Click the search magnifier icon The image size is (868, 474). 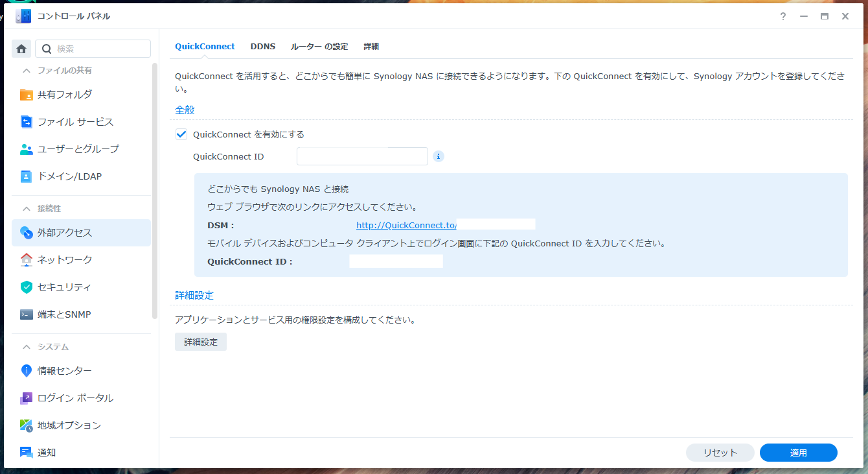pos(46,49)
